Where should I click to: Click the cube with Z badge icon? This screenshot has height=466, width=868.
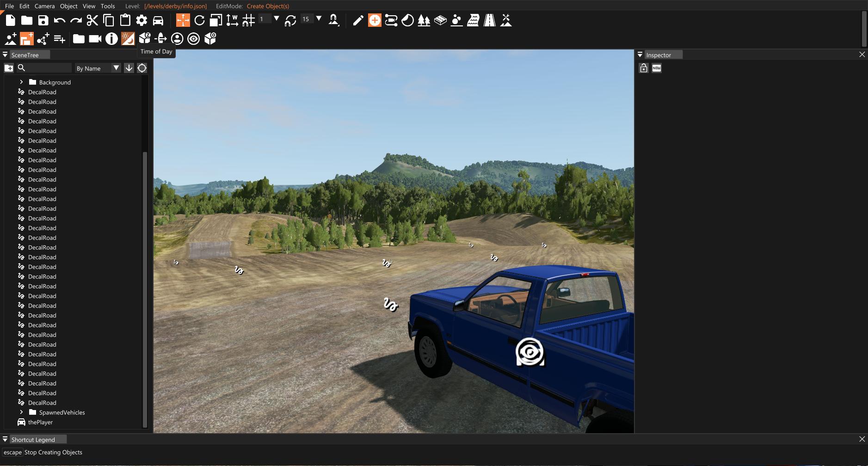tap(145, 38)
